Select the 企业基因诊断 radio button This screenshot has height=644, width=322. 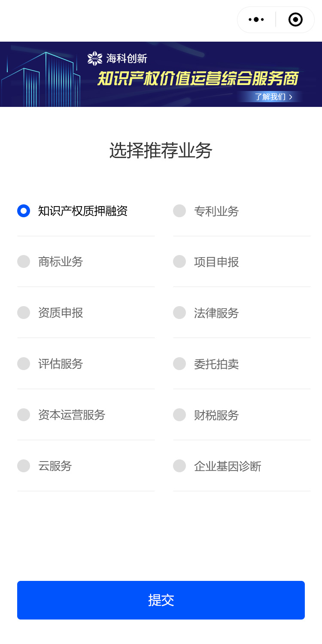point(179,466)
